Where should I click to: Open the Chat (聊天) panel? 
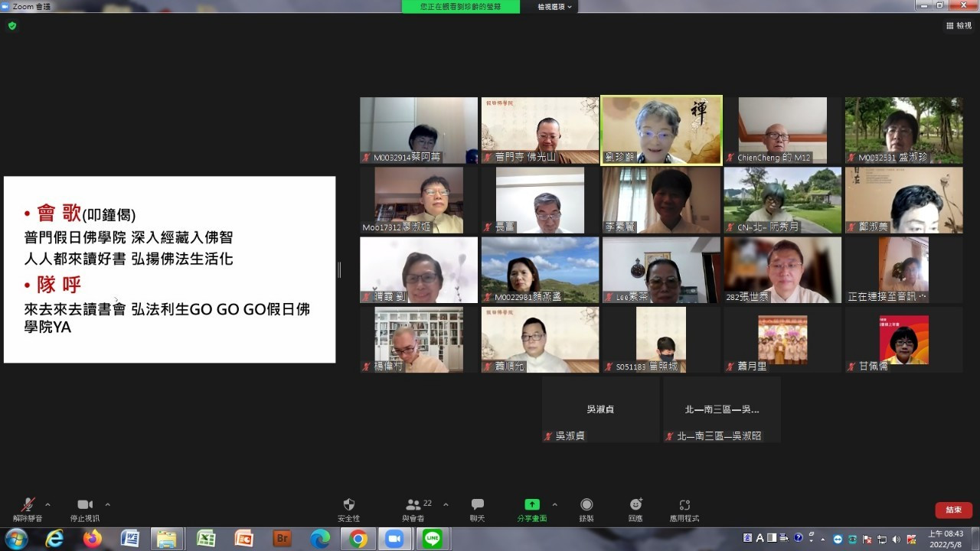(x=478, y=505)
